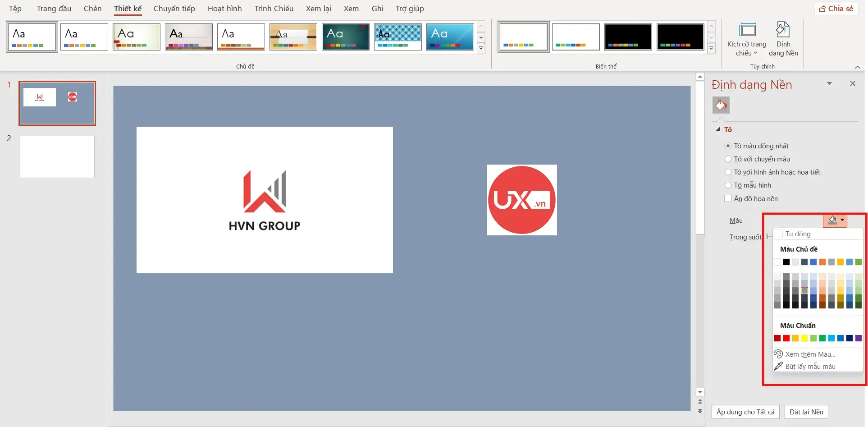868x427 pixels.
Task: Select the Tô với chuyển màu option
Action: click(x=728, y=159)
